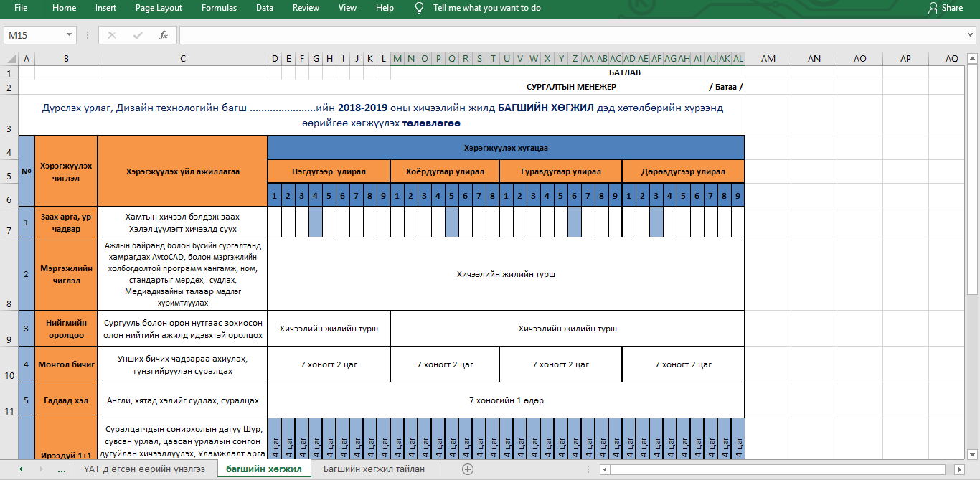Open the Name Box dropdown arrow
The height and width of the screenshot is (480, 980).
tap(70, 35)
